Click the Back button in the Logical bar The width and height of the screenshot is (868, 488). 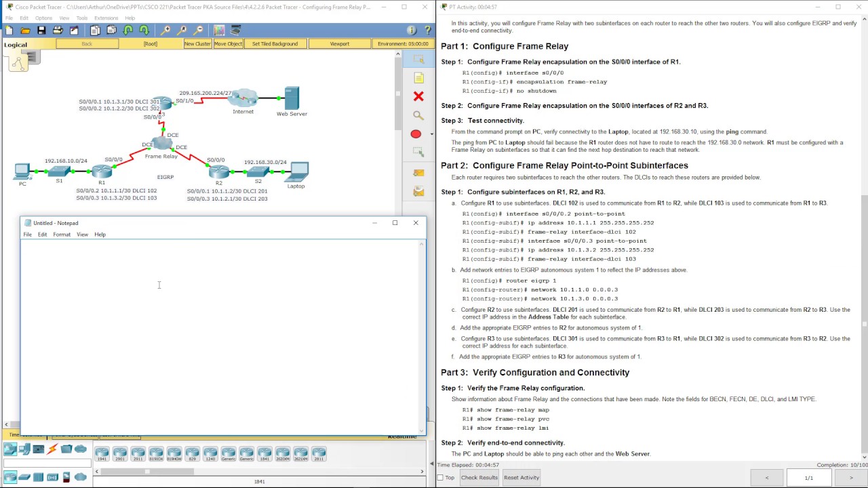87,43
